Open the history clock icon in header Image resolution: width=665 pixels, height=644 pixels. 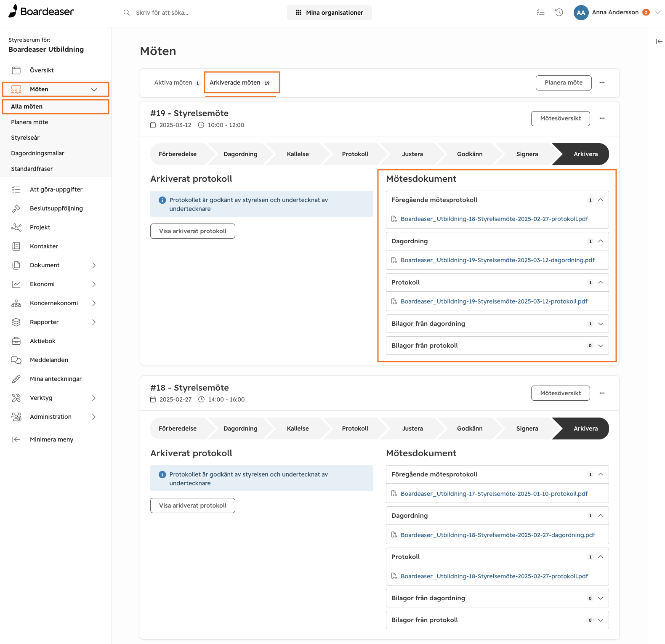point(559,12)
